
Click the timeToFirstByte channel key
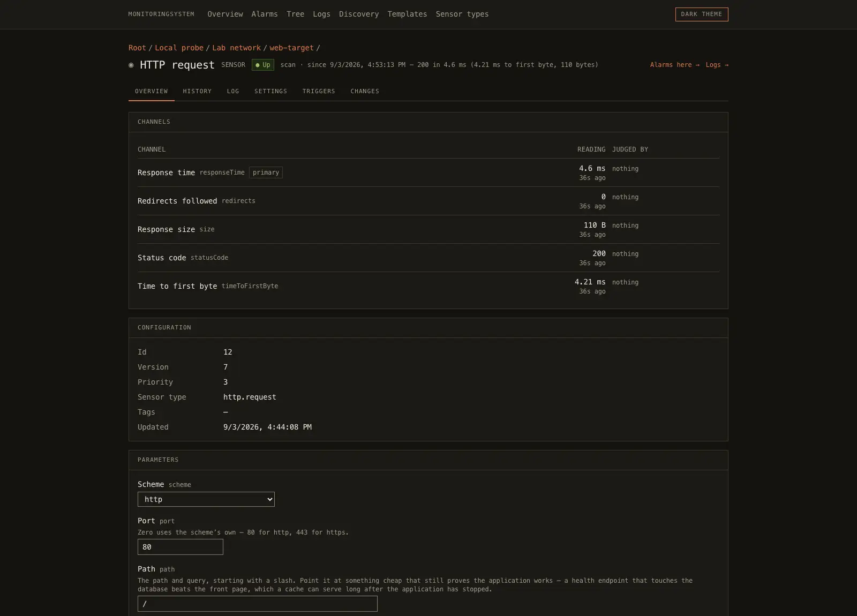point(250,286)
